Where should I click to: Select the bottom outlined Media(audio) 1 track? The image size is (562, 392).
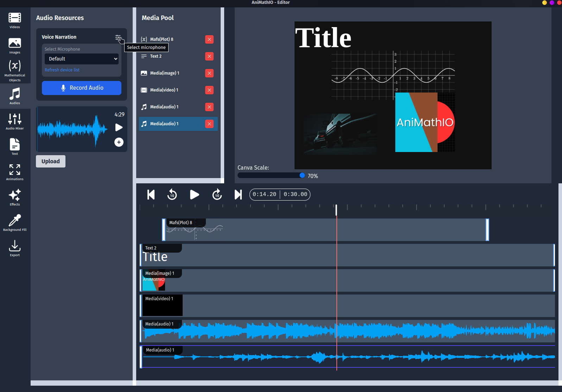pyautogui.click(x=347, y=357)
